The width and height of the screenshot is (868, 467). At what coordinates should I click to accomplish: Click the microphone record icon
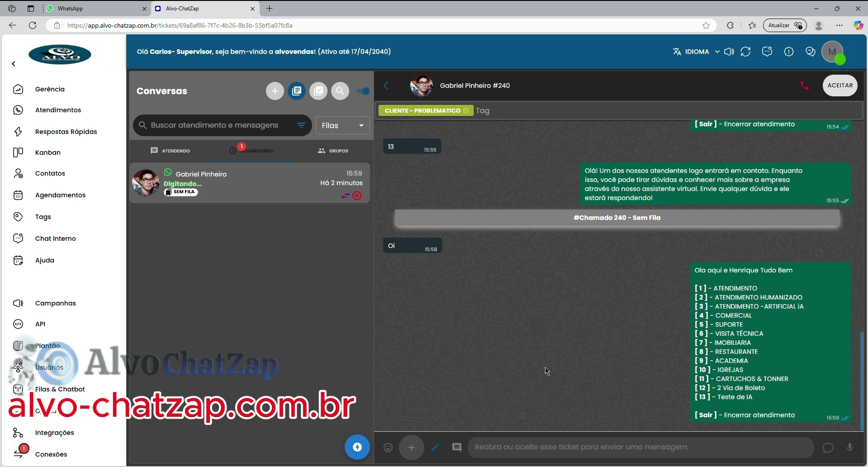coord(850,448)
